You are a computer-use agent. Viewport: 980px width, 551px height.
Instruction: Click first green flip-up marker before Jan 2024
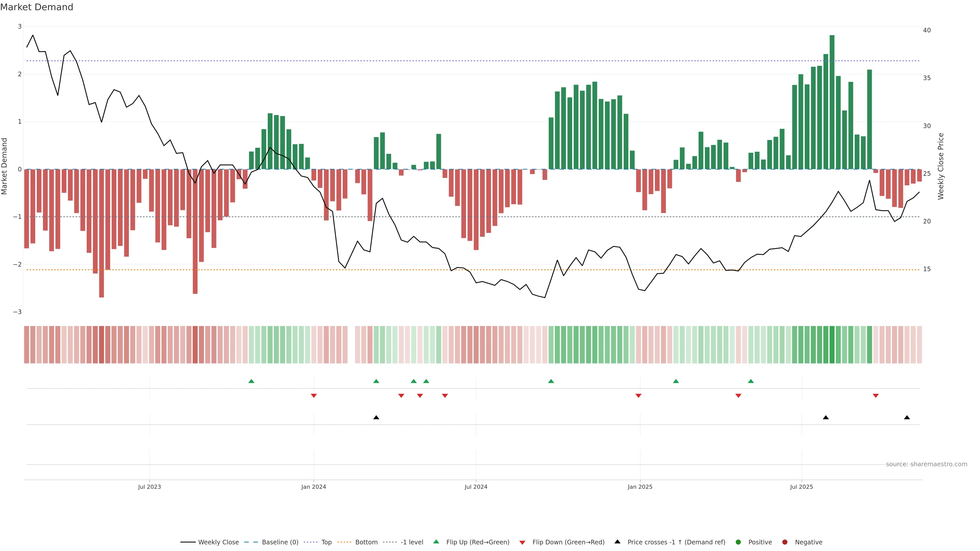pyautogui.click(x=251, y=381)
